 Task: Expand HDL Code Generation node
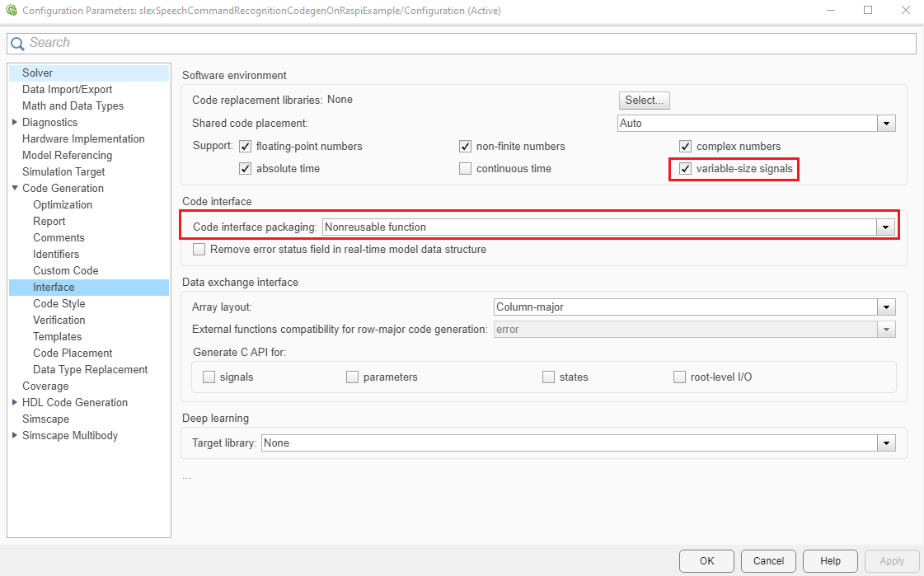pyautogui.click(x=15, y=403)
